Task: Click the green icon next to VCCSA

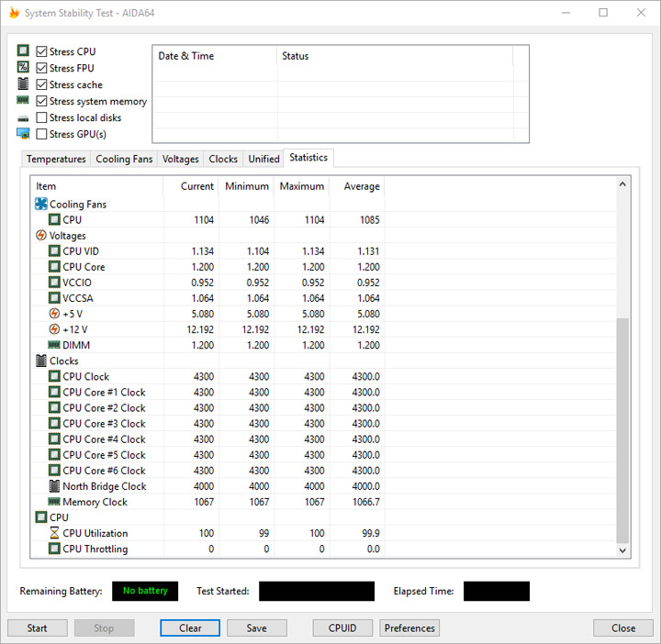Action: click(54, 298)
